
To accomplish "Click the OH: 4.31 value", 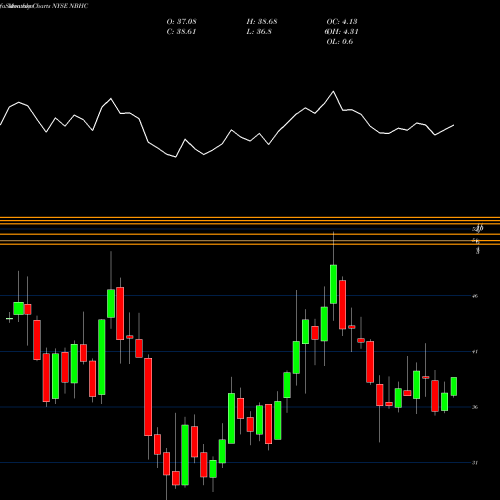I will pyautogui.click(x=342, y=32).
